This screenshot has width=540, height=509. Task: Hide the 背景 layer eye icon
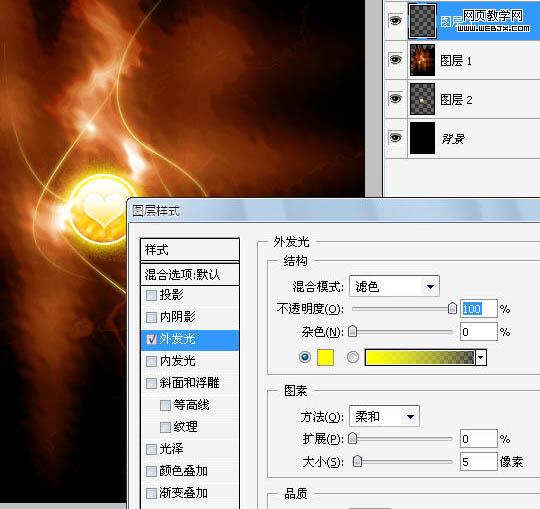point(395,138)
